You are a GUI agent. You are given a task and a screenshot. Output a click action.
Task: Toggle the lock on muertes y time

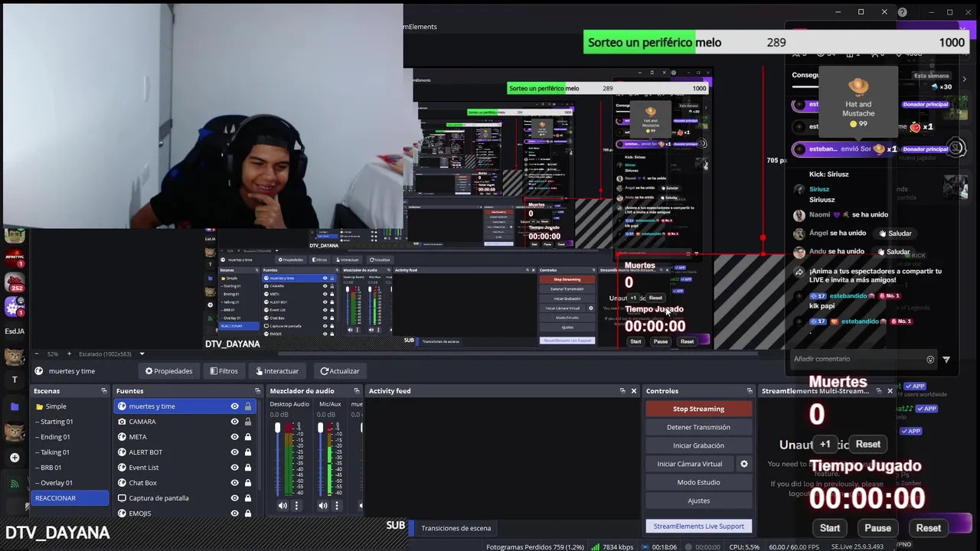point(248,406)
